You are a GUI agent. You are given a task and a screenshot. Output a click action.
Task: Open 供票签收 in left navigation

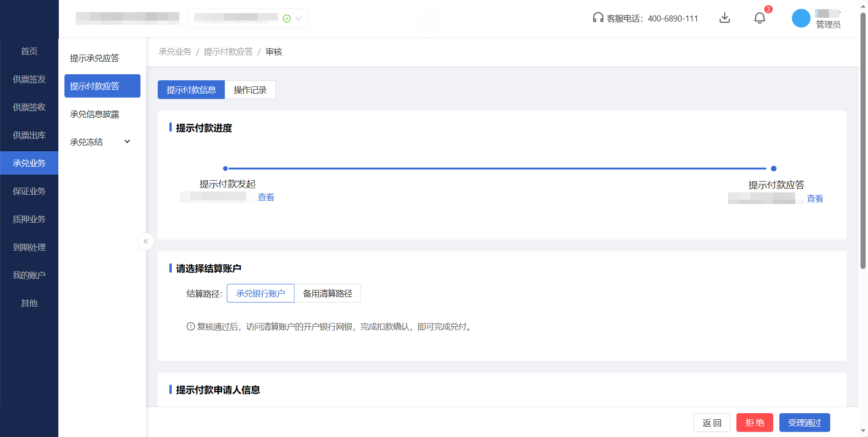[29, 107]
